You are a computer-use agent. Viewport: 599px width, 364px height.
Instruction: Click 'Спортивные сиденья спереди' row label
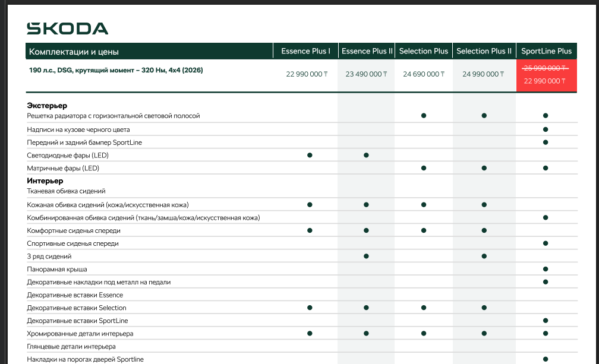[72, 243]
